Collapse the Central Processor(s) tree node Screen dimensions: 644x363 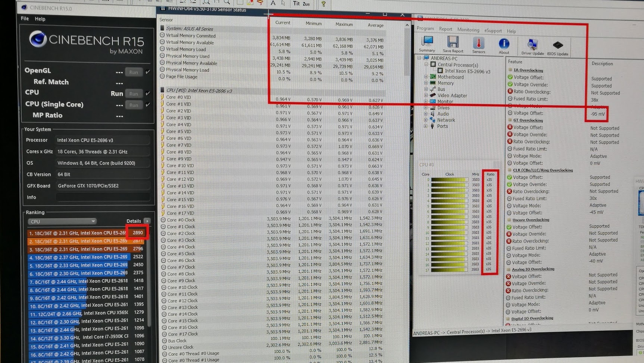426,64
